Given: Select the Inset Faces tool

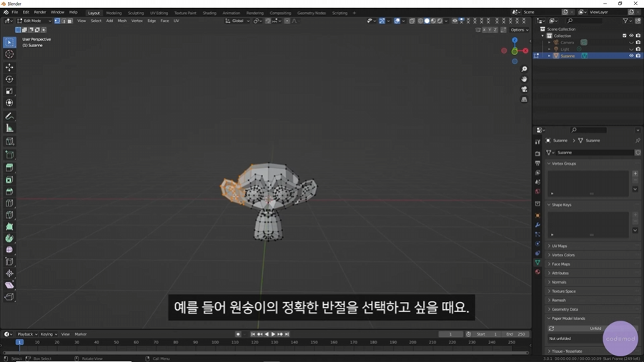Looking at the screenshot, I should tap(9, 180).
